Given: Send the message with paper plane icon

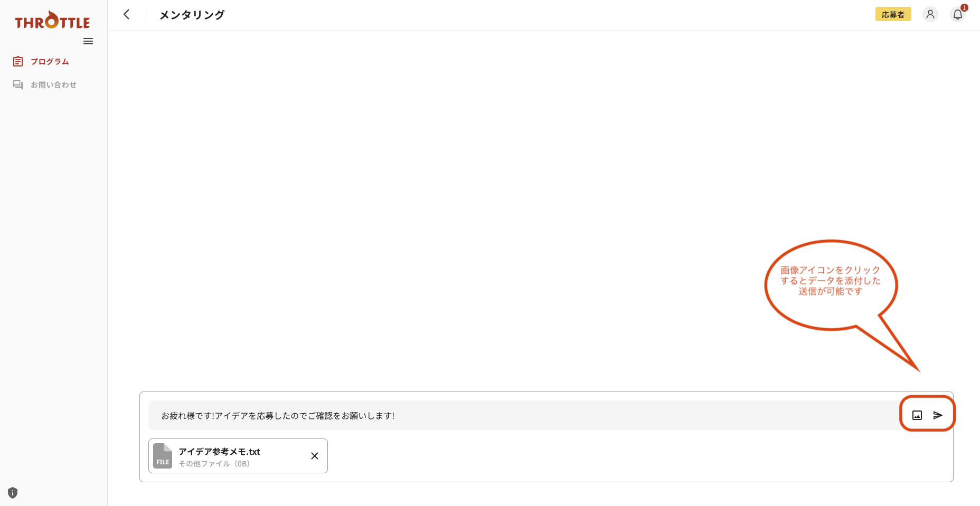Looking at the screenshot, I should pyautogui.click(x=938, y=415).
